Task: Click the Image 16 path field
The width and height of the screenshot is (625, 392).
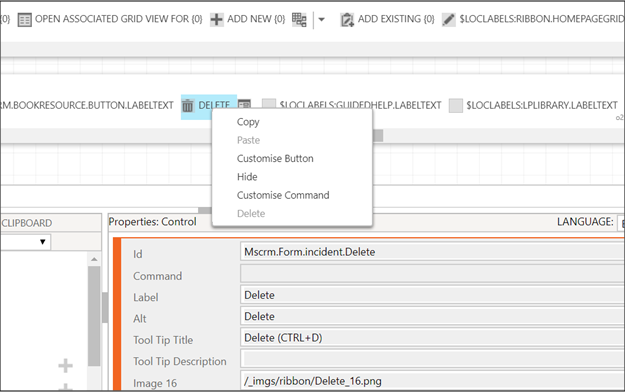Action: click(x=432, y=381)
